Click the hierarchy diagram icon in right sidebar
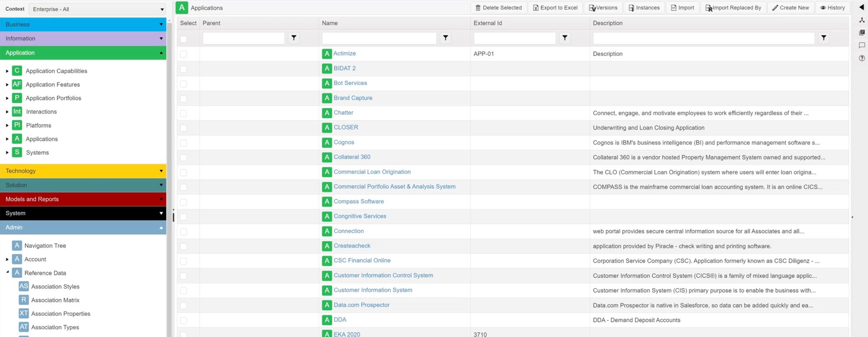 pyautogui.click(x=862, y=20)
